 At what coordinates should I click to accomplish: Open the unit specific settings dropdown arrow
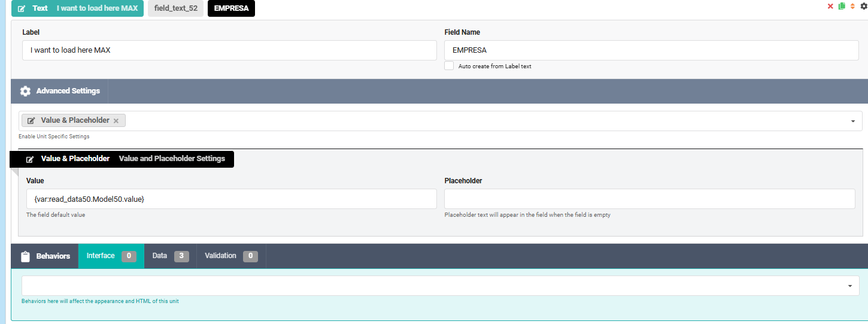(852, 121)
